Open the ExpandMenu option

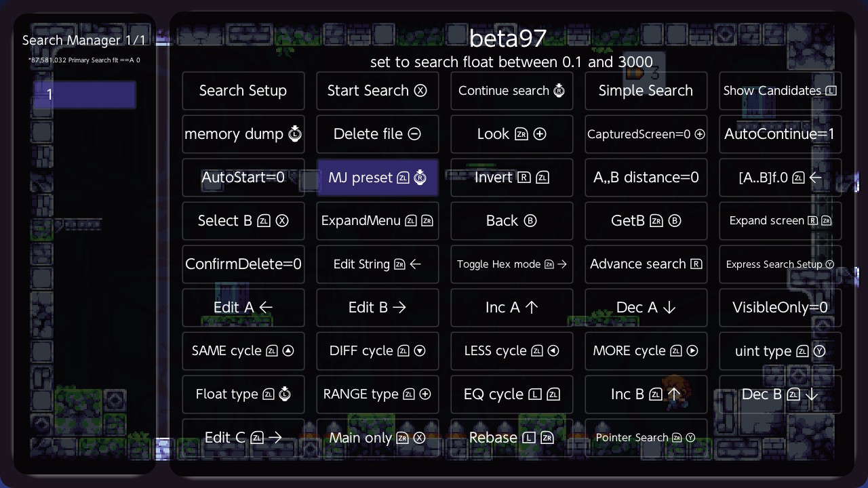[377, 221]
